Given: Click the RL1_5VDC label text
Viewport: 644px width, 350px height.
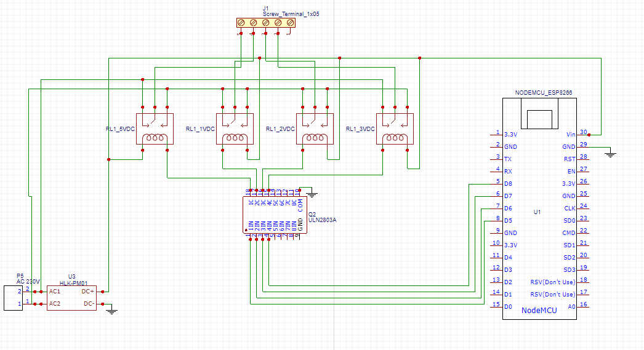Looking at the screenshot, I should (120, 129).
